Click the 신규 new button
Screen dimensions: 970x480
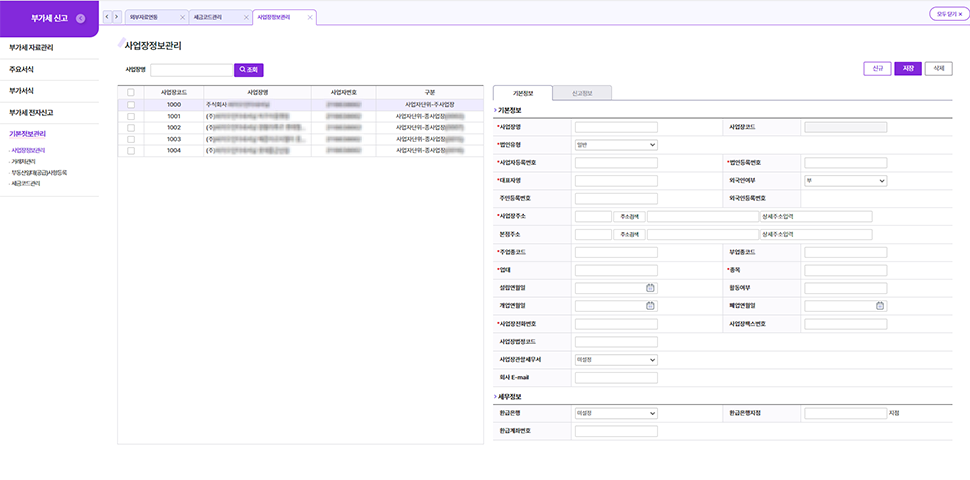pyautogui.click(x=876, y=69)
